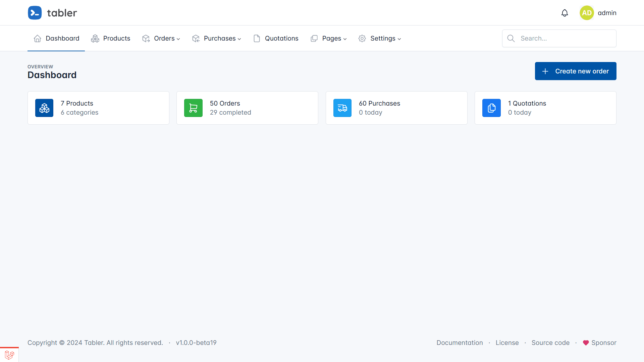Click the '29 completed' text
Screen dimensions: 644x362
pyautogui.click(x=230, y=112)
